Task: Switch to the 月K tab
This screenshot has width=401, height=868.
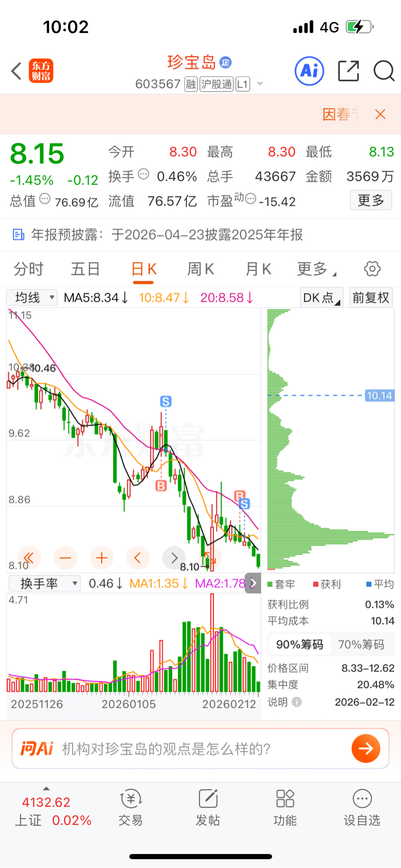Action: click(x=258, y=269)
